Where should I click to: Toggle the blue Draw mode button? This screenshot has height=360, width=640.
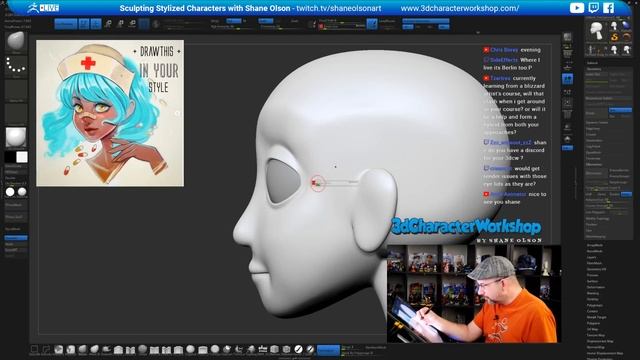pos(96,24)
